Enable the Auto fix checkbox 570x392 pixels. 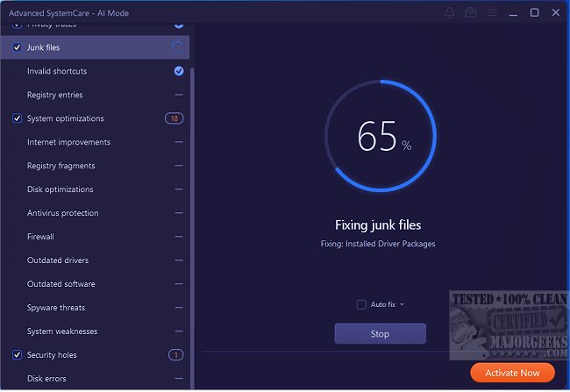(361, 304)
